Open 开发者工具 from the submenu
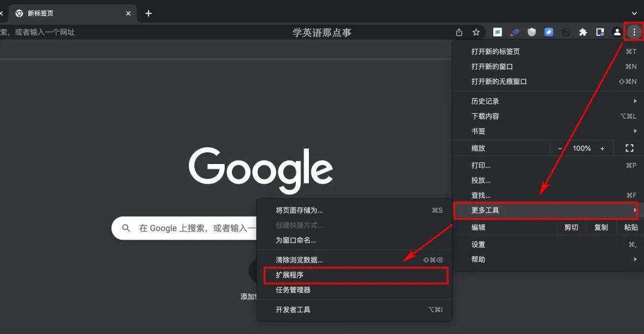The width and height of the screenshot is (644, 334). coord(354,310)
